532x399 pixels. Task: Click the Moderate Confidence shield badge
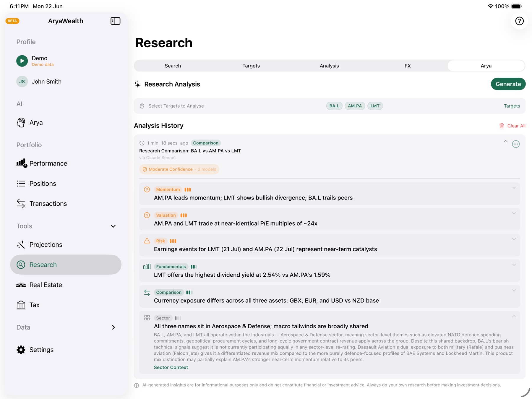coord(179,169)
